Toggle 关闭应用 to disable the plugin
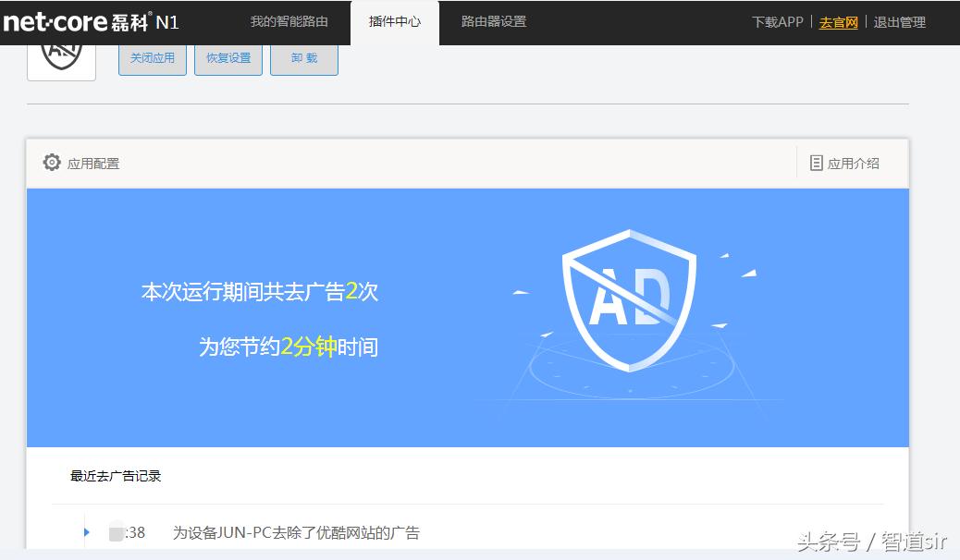 [x=152, y=57]
